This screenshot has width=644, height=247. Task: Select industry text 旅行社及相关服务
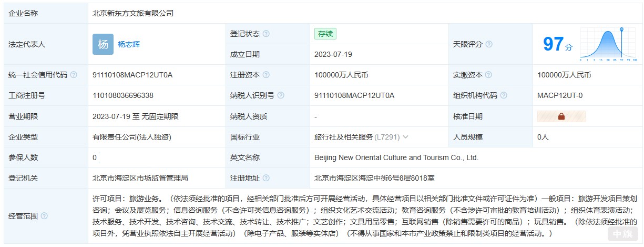pos(344,137)
